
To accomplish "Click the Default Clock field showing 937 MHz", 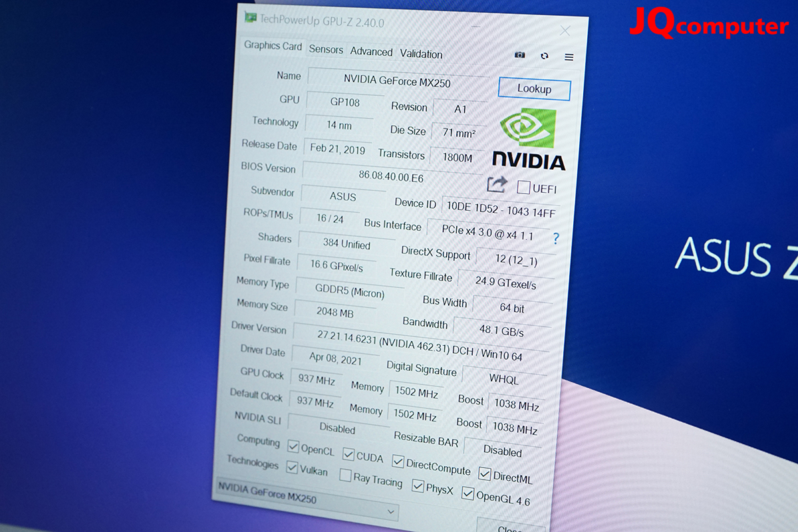I will [x=315, y=403].
